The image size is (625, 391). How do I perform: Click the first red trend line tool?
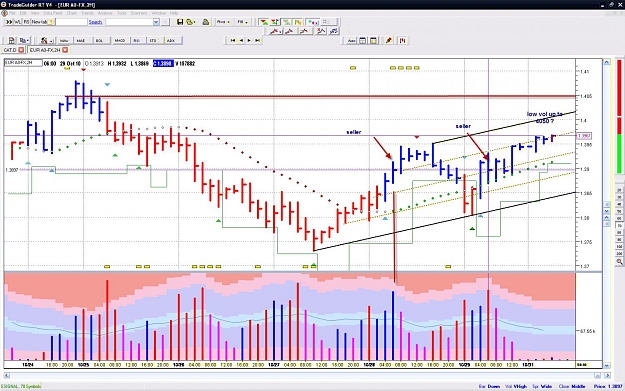[275, 31]
